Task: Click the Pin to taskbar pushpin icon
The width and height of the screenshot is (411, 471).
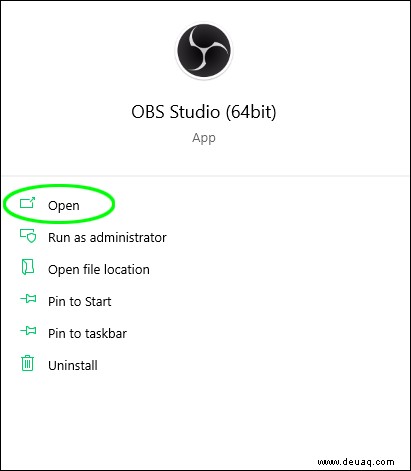Action: click(x=28, y=331)
